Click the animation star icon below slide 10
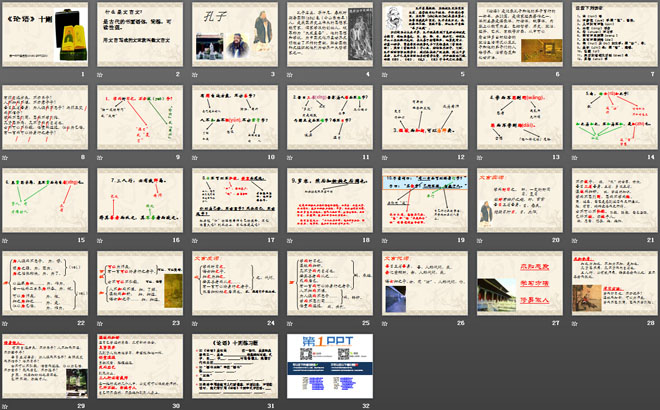 (196, 156)
